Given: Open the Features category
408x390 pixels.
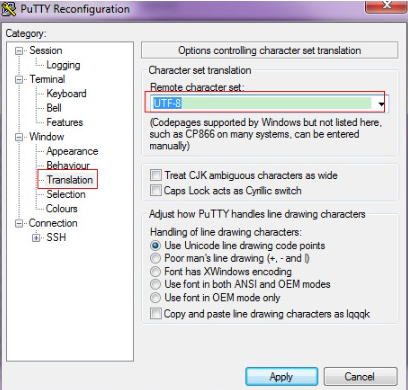Looking at the screenshot, I should (x=64, y=122).
